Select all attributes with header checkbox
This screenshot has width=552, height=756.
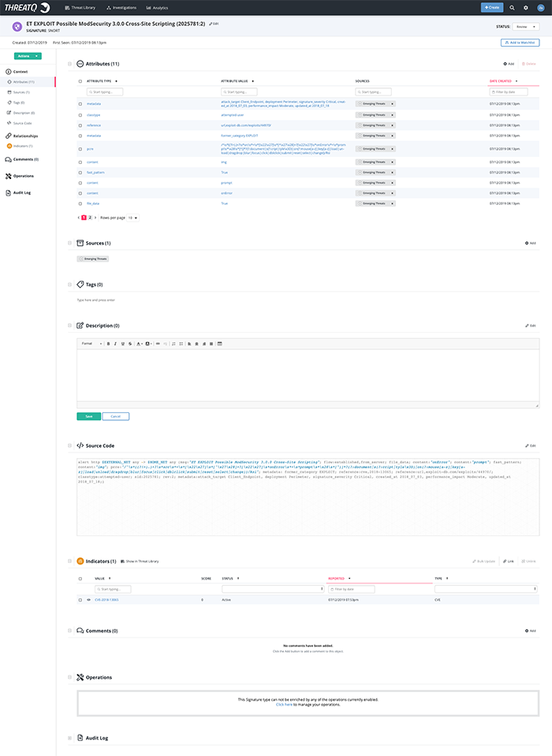pos(80,81)
